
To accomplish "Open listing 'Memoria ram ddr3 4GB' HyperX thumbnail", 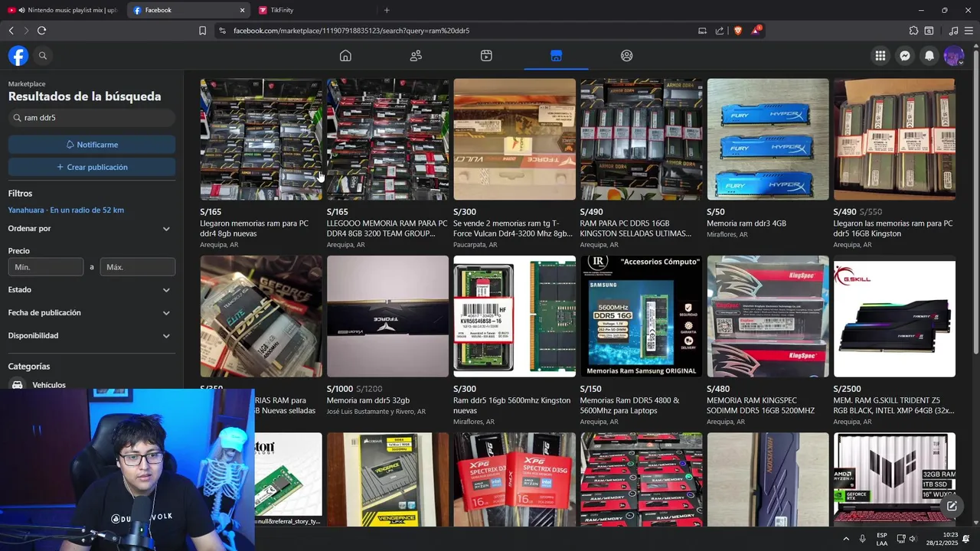I will coord(768,139).
